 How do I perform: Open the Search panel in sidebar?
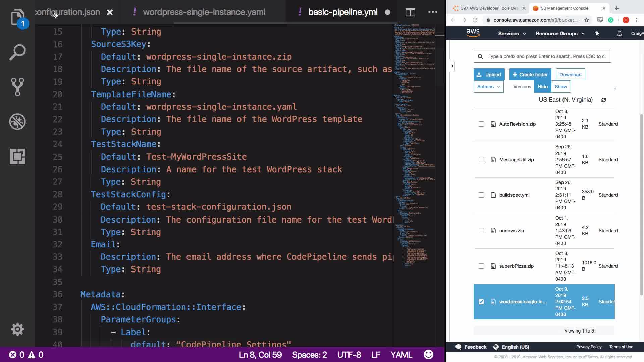tap(17, 52)
